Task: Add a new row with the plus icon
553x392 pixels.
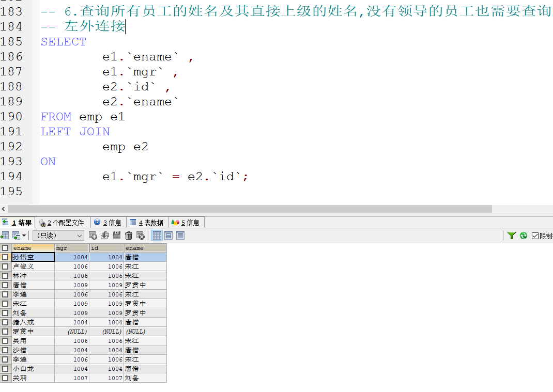Action: 92,236
